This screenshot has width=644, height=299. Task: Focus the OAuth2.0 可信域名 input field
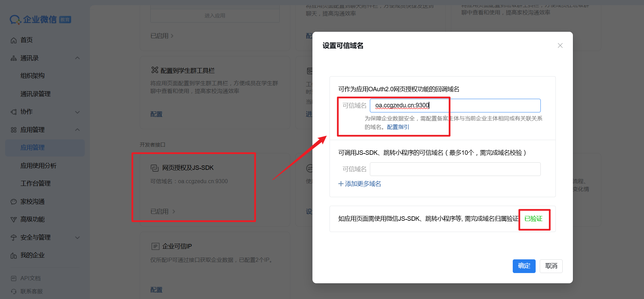point(455,106)
